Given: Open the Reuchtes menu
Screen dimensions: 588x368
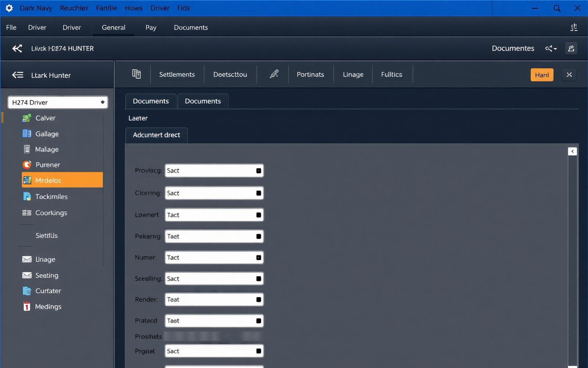Looking at the screenshot, I should [74, 8].
